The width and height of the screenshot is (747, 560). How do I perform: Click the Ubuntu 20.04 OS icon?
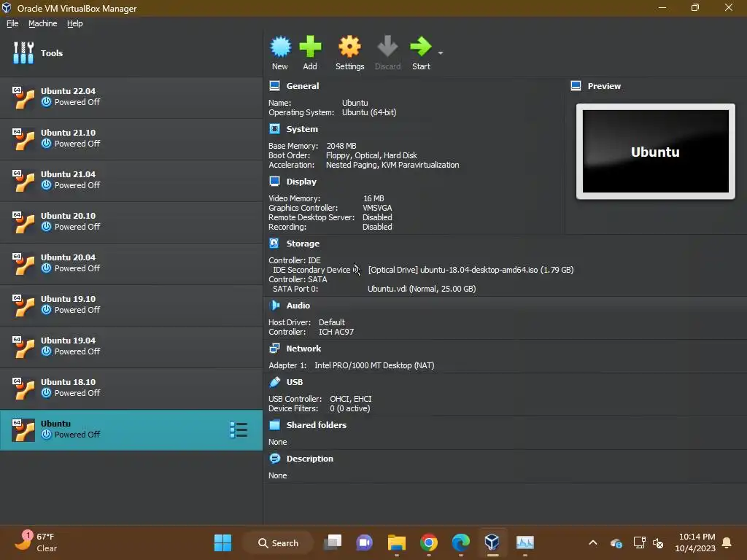[x=23, y=264]
